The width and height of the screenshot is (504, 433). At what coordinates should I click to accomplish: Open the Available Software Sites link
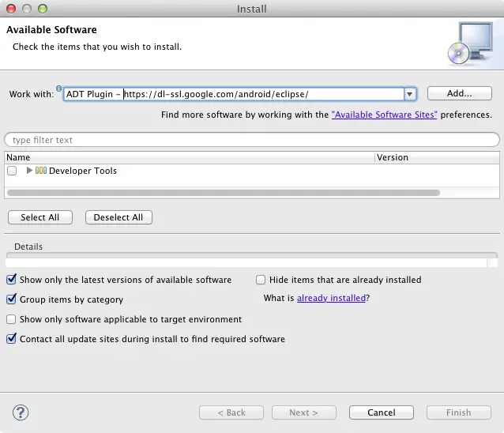[384, 115]
